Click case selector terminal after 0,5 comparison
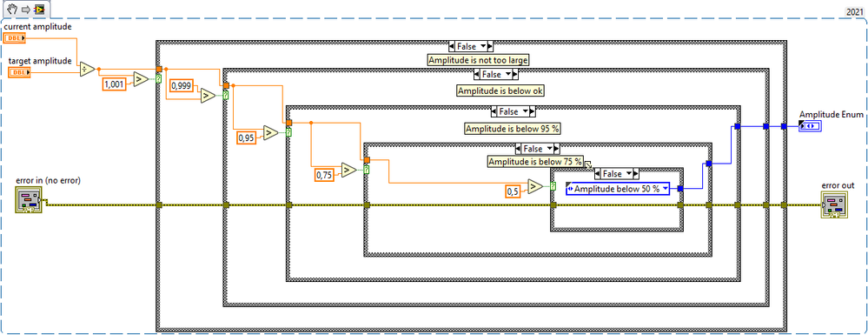Viewport: 868px width, 335px height. tap(553, 187)
